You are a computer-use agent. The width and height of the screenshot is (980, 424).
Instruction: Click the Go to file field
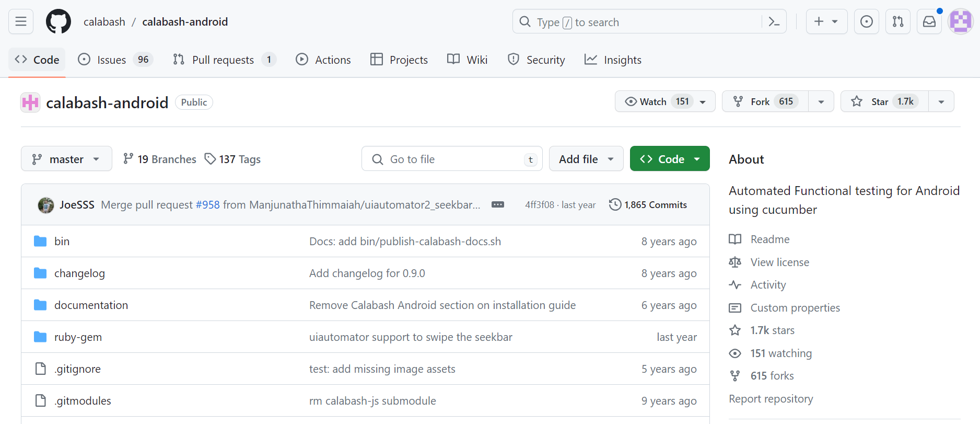coord(452,159)
